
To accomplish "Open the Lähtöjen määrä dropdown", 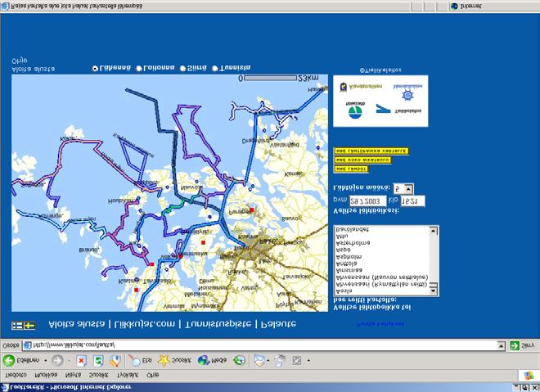I will click(x=403, y=189).
